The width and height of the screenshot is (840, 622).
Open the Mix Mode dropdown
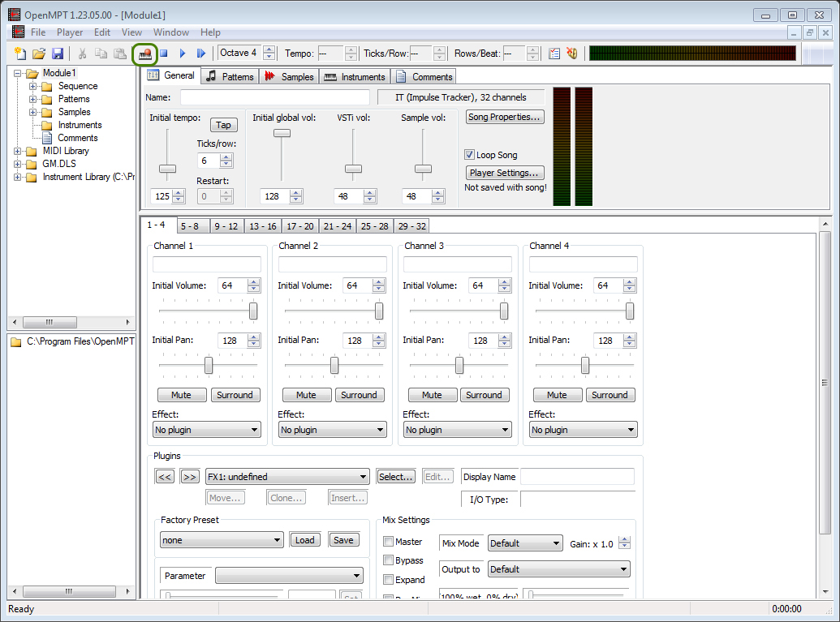tap(526, 543)
